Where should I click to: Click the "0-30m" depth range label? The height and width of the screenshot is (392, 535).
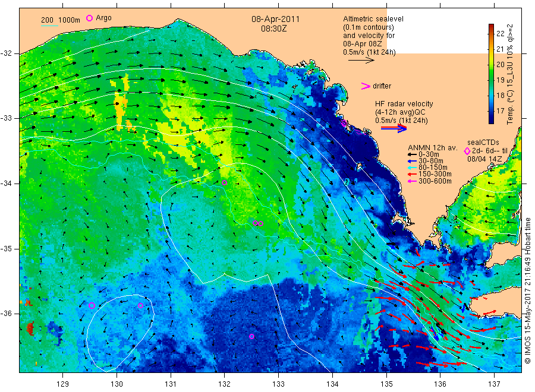tap(429, 155)
